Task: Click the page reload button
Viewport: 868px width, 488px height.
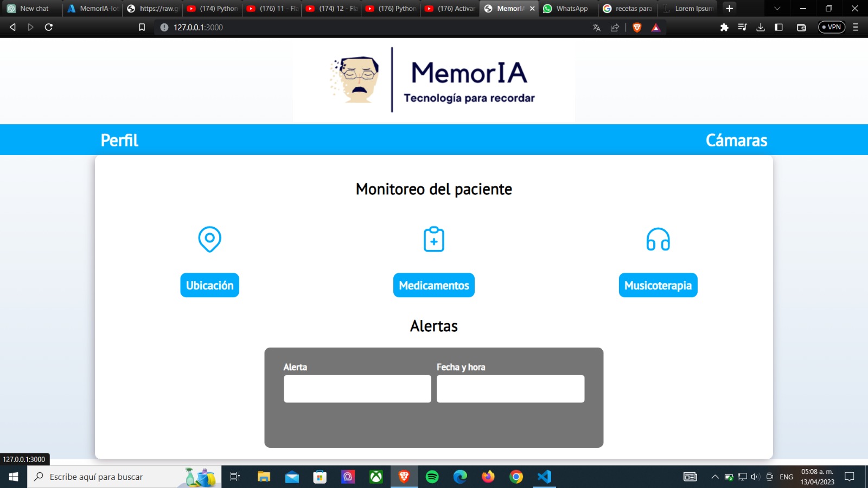Action: [x=49, y=27]
